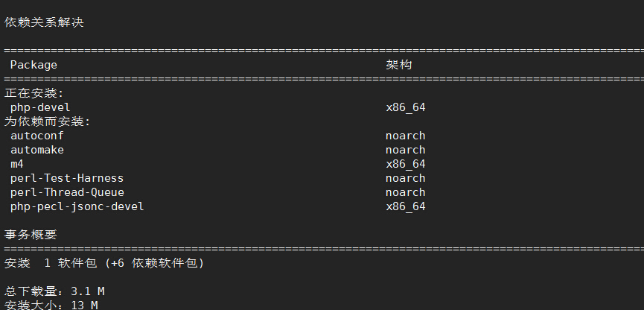Click perl-Thread-Queue package name
This screenshot has width=644, height=310.
[x=67, y=192]
